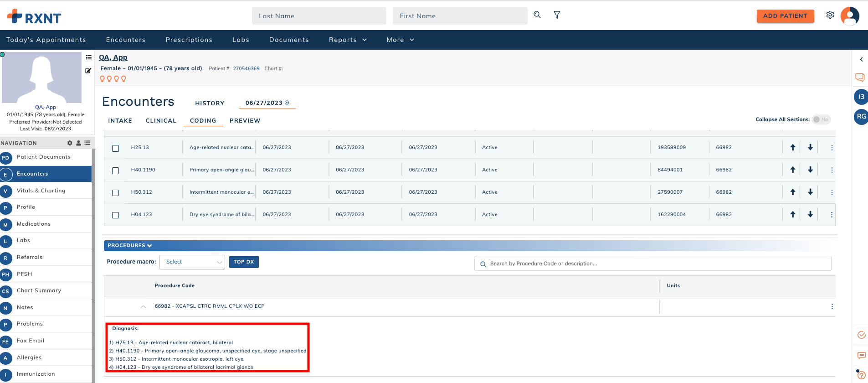Open the QA, App patient name link
868x383 pixels.
tap(113, 57)
